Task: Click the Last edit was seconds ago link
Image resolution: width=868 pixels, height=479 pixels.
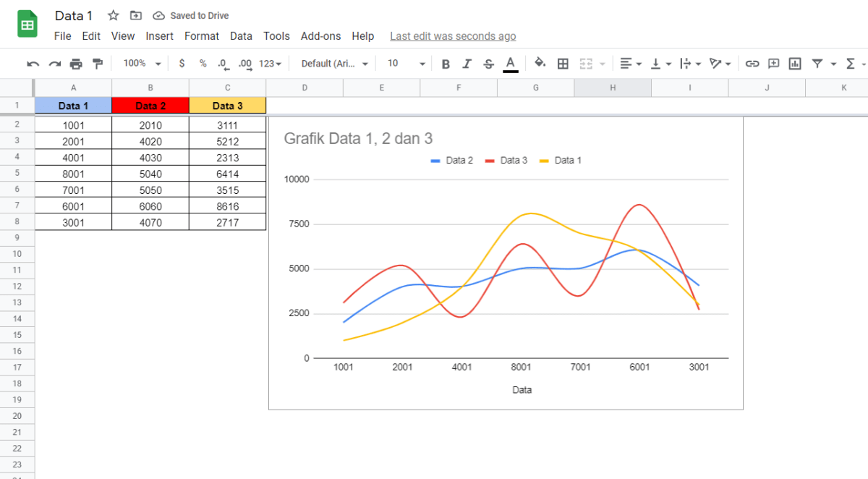Action: (453, 35)
